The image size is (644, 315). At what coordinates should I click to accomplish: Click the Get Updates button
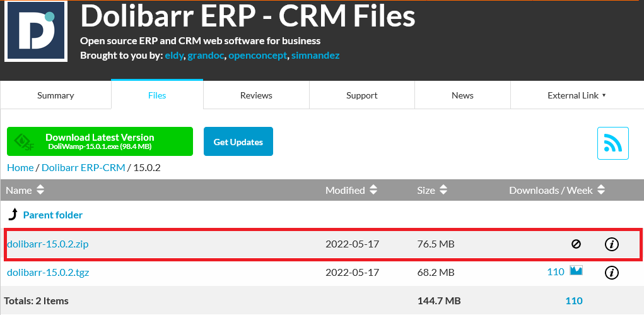[x=238, y=141]
